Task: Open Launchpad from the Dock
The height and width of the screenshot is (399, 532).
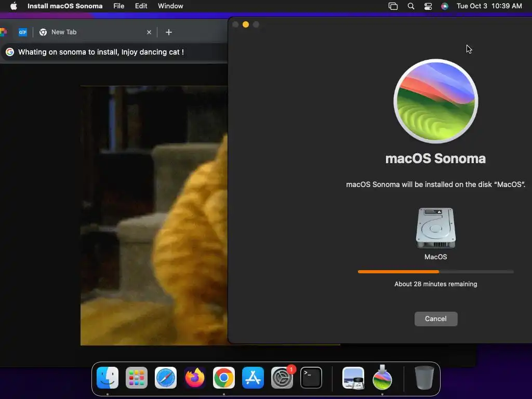Action: coord(137,378)
